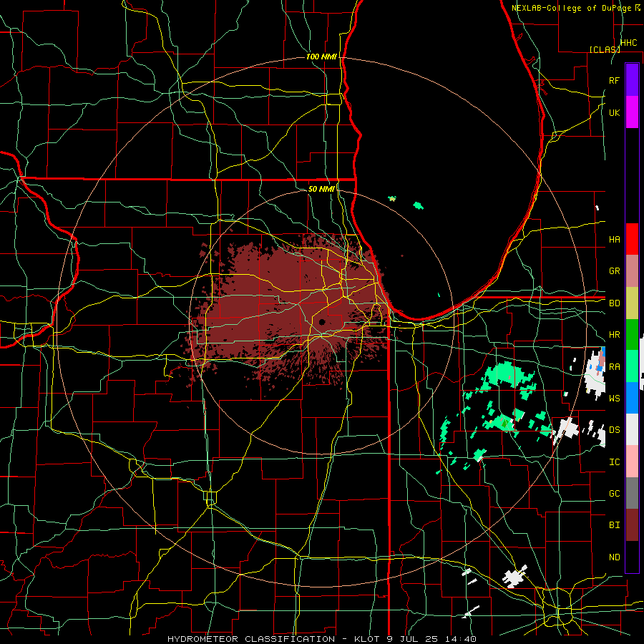This screenshot has width=644, height=644.
Task: Click the magenta UK legend color swatch
Action: (x=632, y=112)
